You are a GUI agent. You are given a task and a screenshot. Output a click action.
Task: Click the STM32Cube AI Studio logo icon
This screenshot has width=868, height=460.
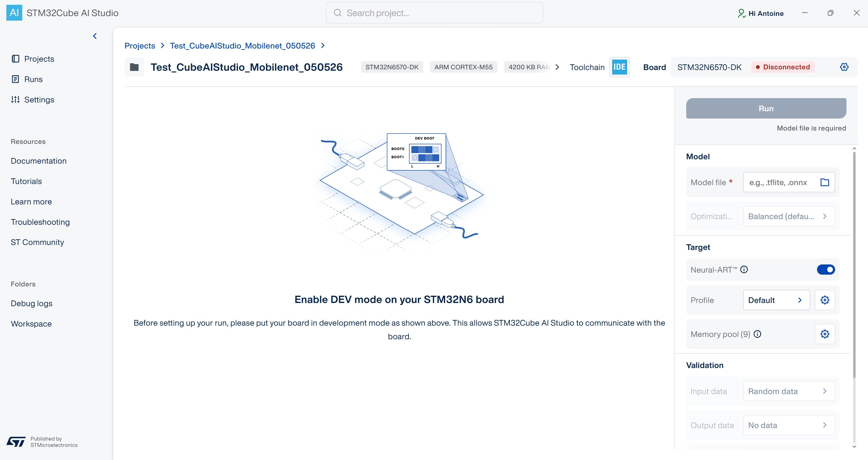click(14, 13)
